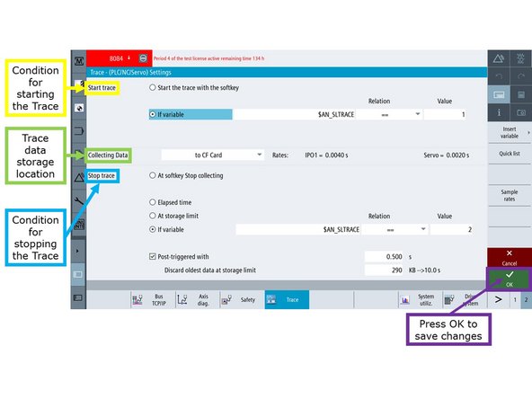Click the System utiliz. chart icon
The image size is (532, 399).
click(x=405, y=300)
